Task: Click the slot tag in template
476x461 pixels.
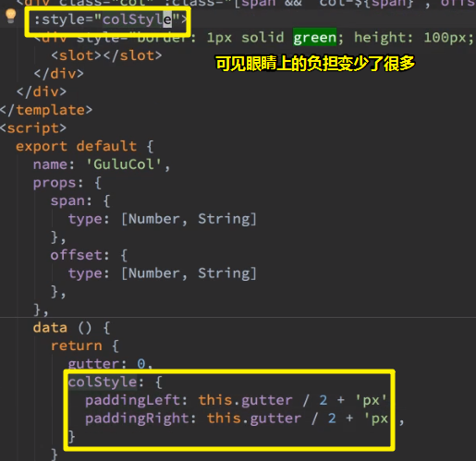Action: (106, 55)
